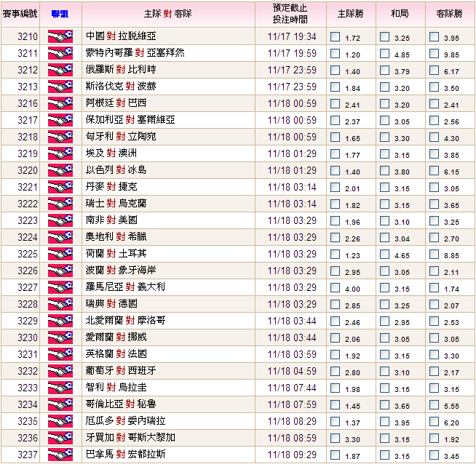476x464 pixels.
Task: Tick draw 3.15 for 瑞士 對 烏克蘭
Action: [x=384, y=204]
